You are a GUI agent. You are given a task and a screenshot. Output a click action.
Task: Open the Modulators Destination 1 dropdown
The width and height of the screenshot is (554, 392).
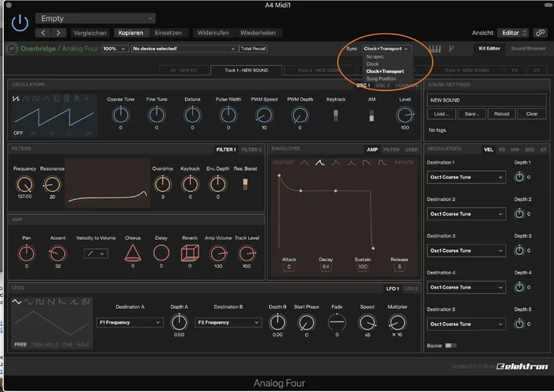466,177
